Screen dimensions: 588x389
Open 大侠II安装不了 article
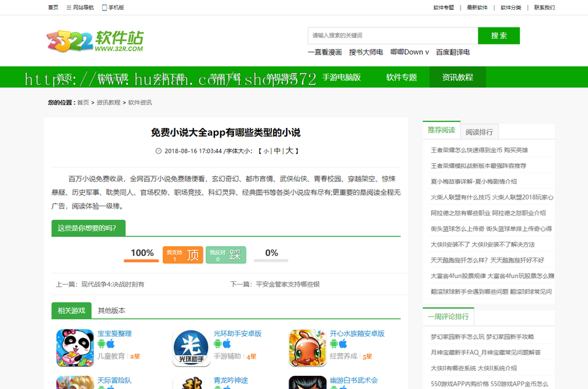point(482,245)
